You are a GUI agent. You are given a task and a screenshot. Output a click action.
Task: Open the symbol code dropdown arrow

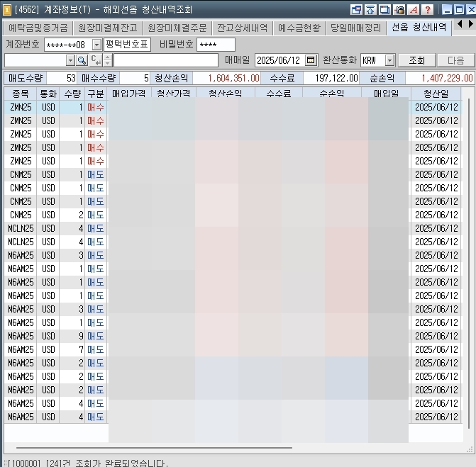70,60
